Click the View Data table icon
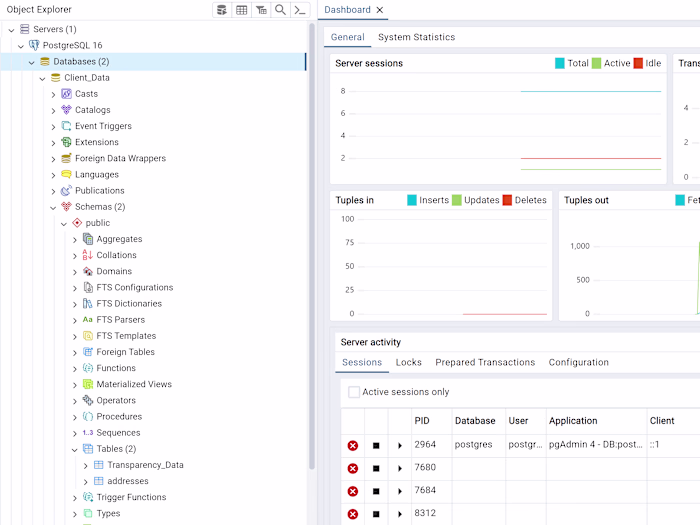This screenshot has height=525, width=700. [241, 10]
